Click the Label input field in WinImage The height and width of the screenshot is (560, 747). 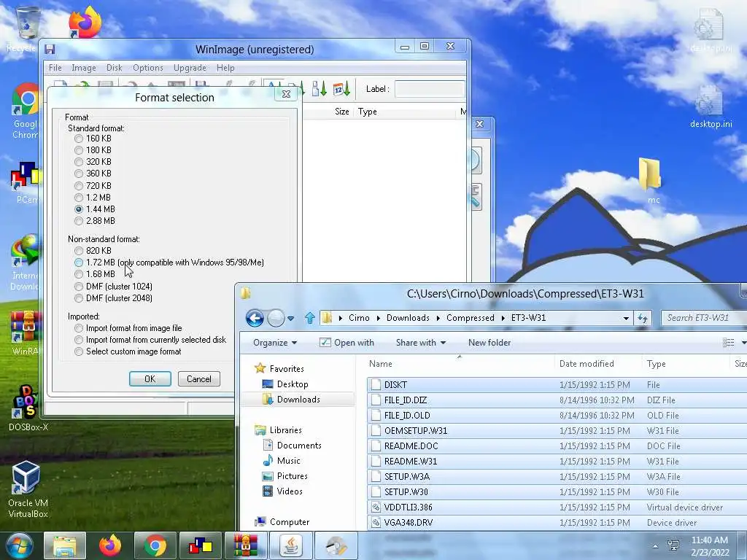click(430, 89)
